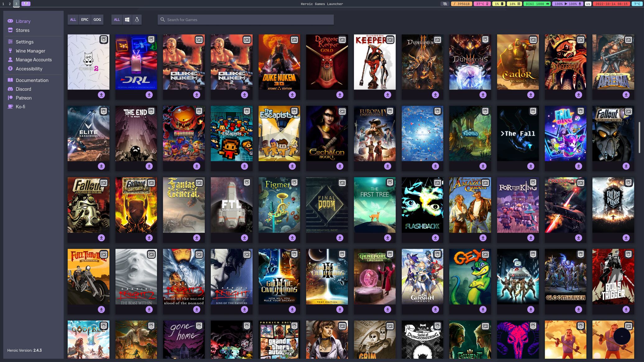Image resolution: width=644 pixels, height=362 pixels.
Task: Open the Godfall cover
Action: [88, 340]
